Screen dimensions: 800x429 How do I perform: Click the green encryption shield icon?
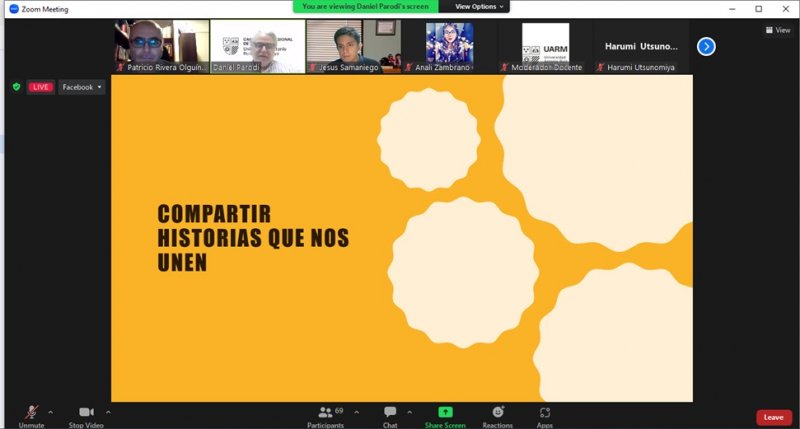click(x=16, y=87)
